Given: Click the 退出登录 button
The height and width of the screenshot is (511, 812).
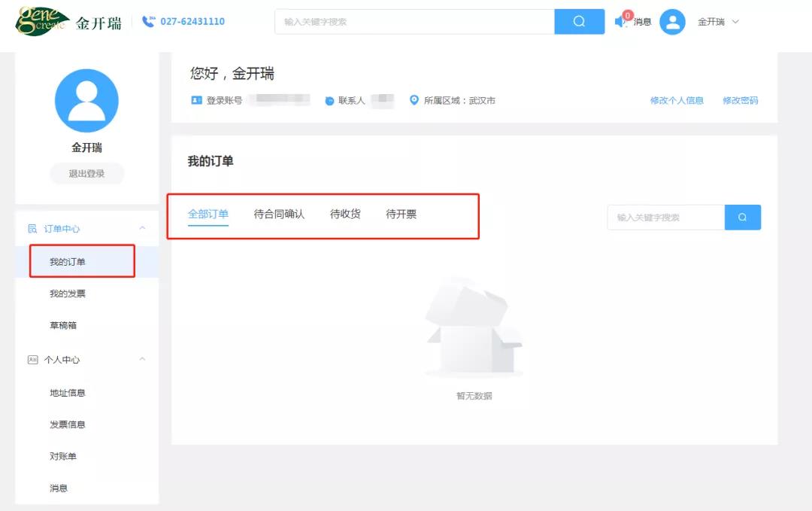Looking at the screenshot, I should (x=86, y=173).
